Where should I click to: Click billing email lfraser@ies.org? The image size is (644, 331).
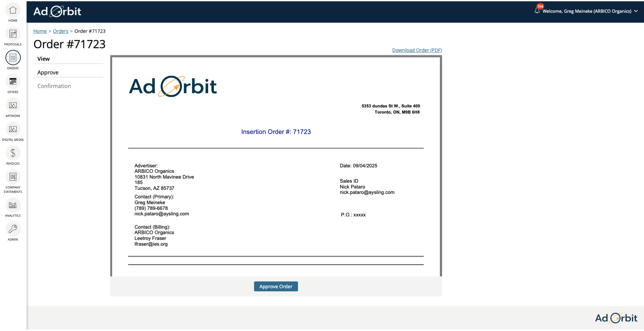point(151,244)
